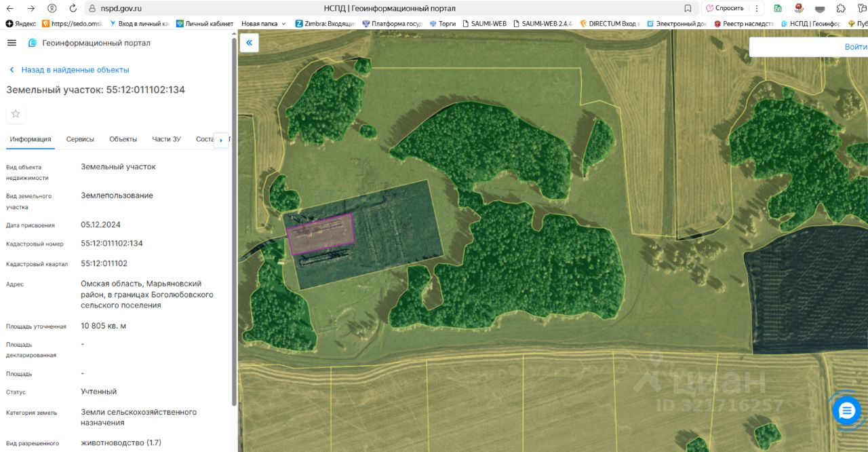Image resolution: width=868 pixels, height=452 pixels.
Task: Collapse the side panel with double chevron
Action: point(249,43)
